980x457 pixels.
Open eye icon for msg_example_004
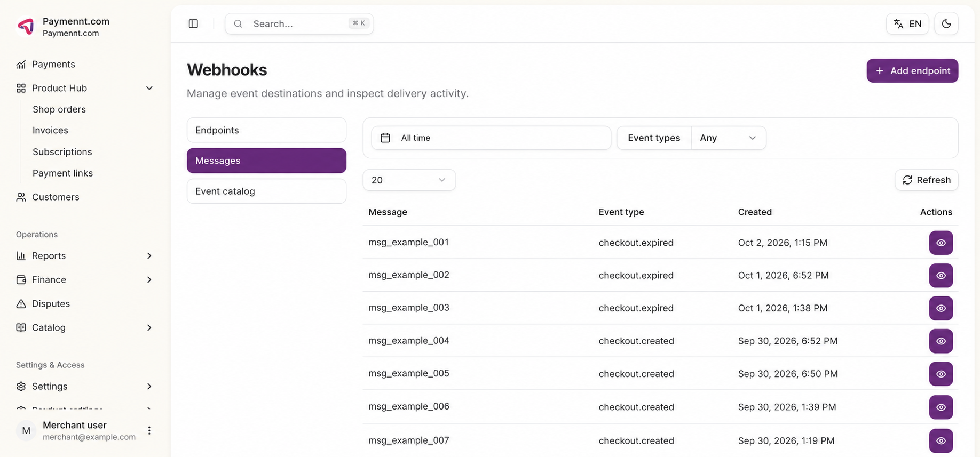[x=941, y=341]
